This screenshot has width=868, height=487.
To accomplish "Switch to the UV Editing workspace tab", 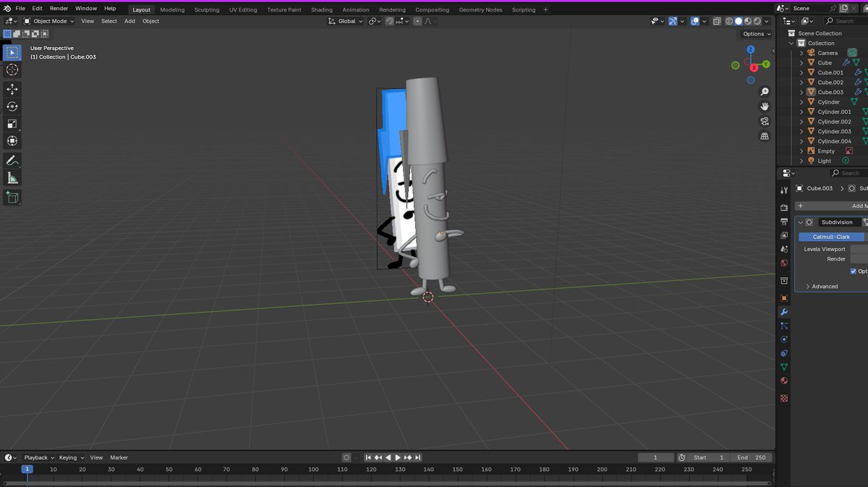I will (243, 9).
